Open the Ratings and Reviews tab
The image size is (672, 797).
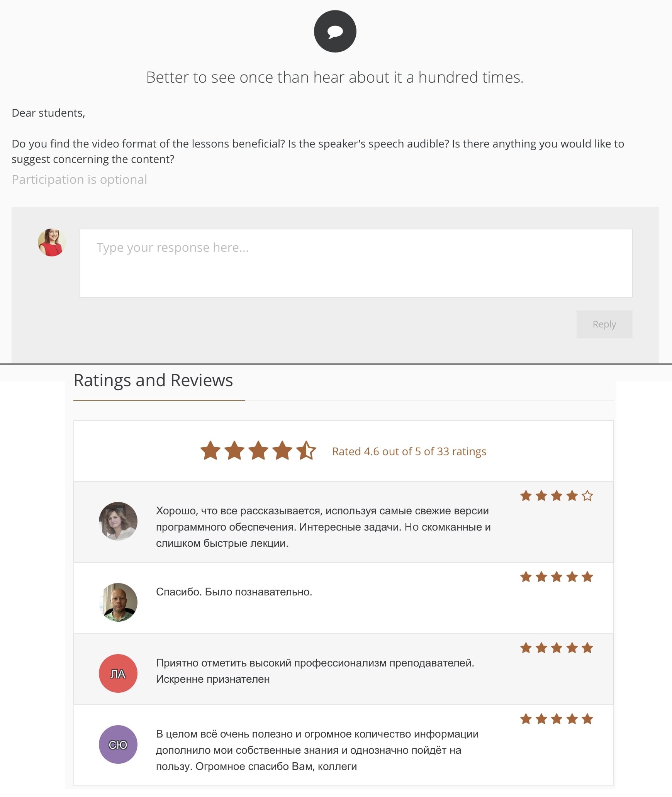coord(153,380)
